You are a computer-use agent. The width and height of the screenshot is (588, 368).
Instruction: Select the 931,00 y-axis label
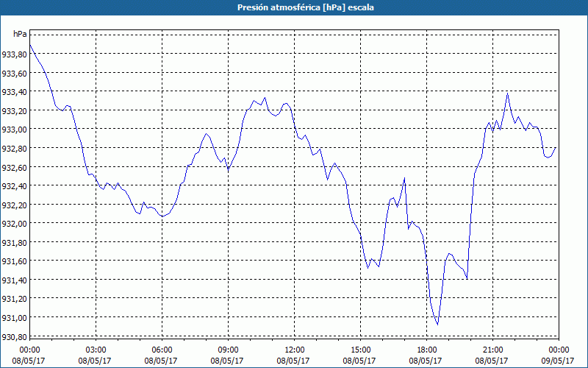click(x=14, y=318)
